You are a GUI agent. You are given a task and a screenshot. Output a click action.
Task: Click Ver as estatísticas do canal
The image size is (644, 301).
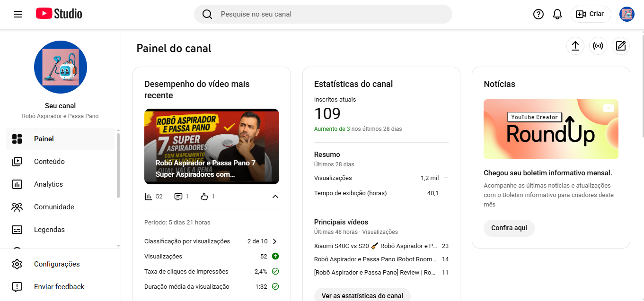[362, 295]
